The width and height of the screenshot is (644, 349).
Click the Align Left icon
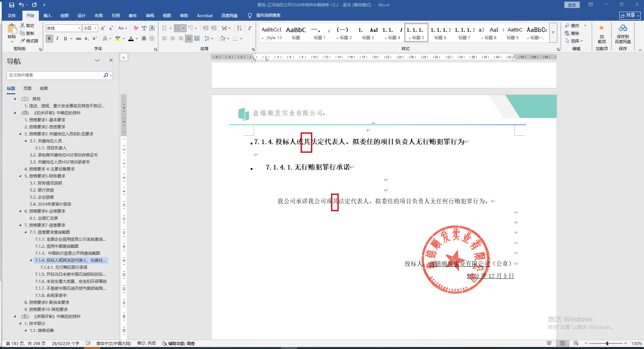(x=165, y=38)
